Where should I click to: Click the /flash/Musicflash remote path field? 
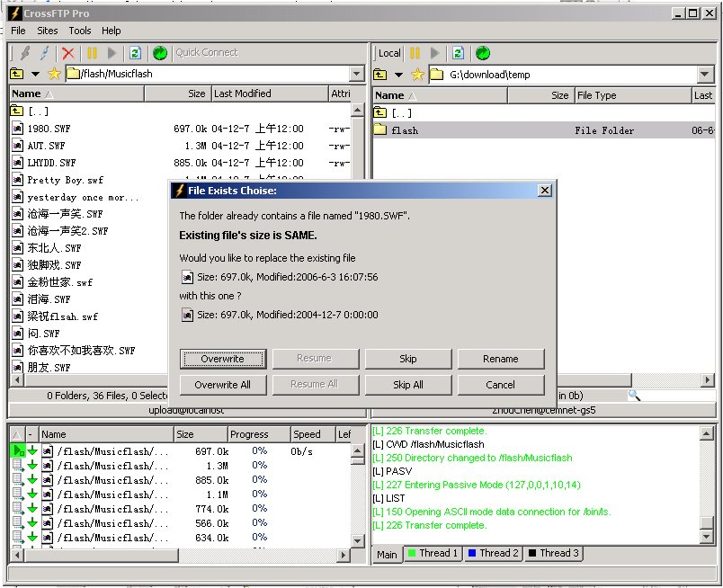coord(209,74)
